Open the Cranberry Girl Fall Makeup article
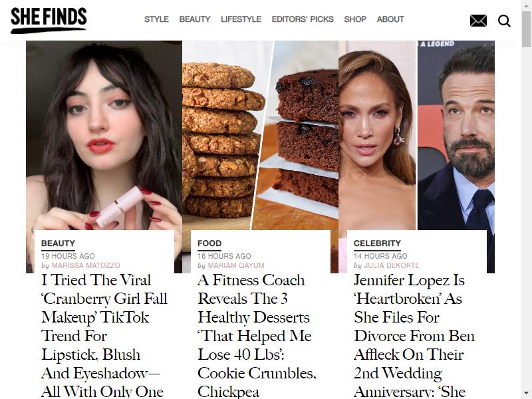 tap(104, 336)
